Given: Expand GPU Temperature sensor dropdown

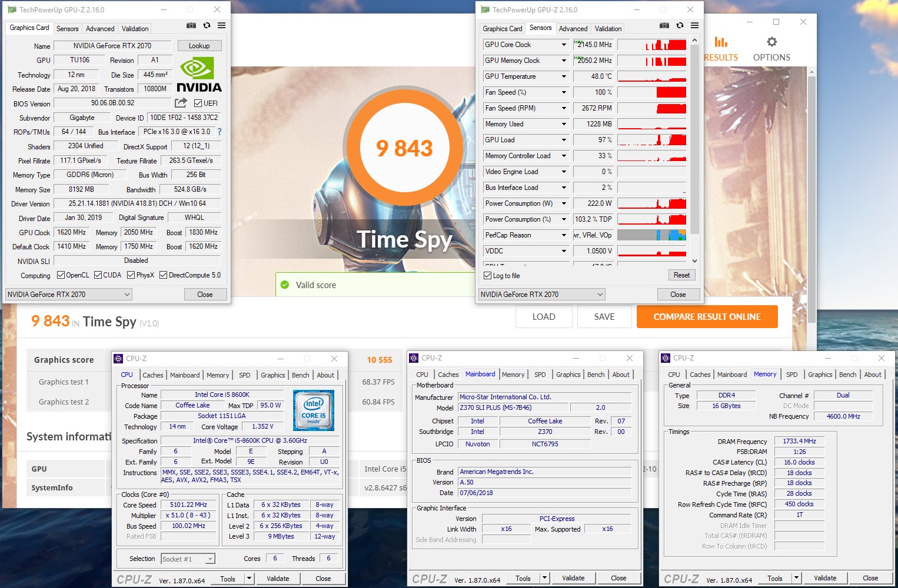Looking at the screenshot, I should (564, 76).
